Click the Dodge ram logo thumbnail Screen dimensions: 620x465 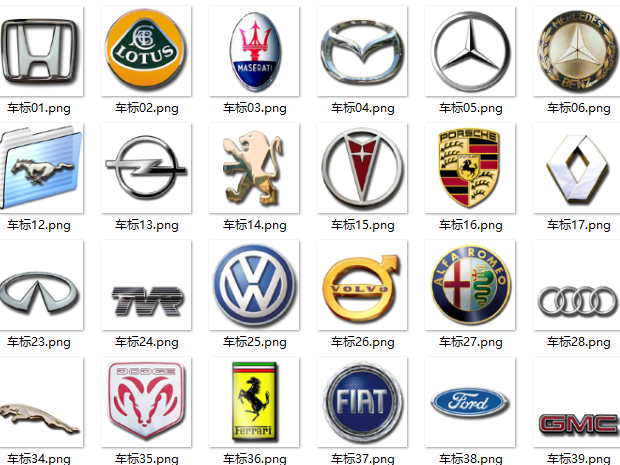tap(146, 402)
